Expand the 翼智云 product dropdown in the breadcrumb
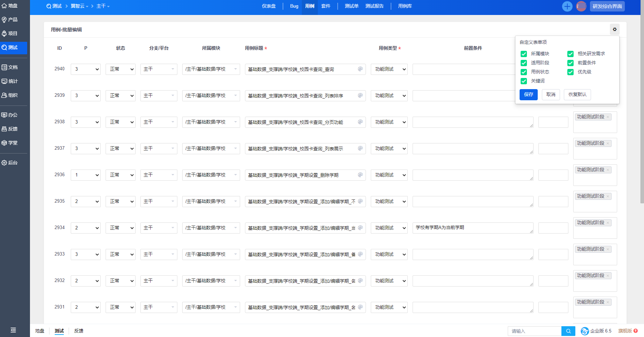 click(79, 6)
